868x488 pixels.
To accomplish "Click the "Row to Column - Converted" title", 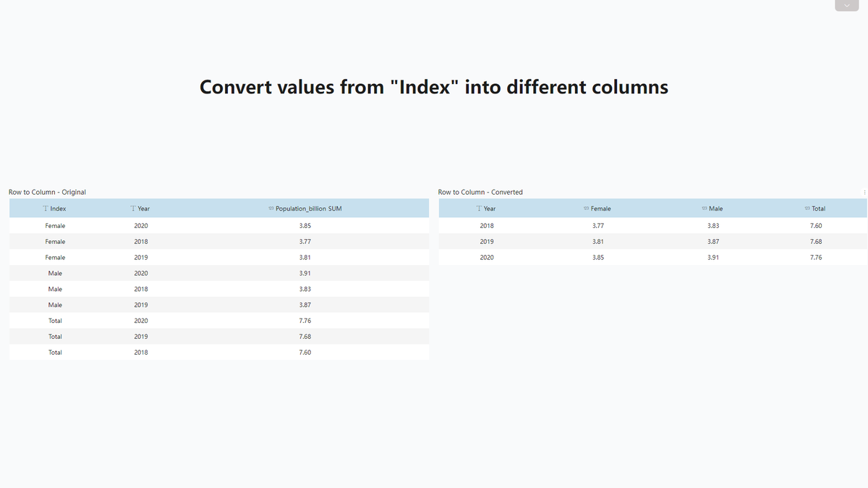I will 480,192.
